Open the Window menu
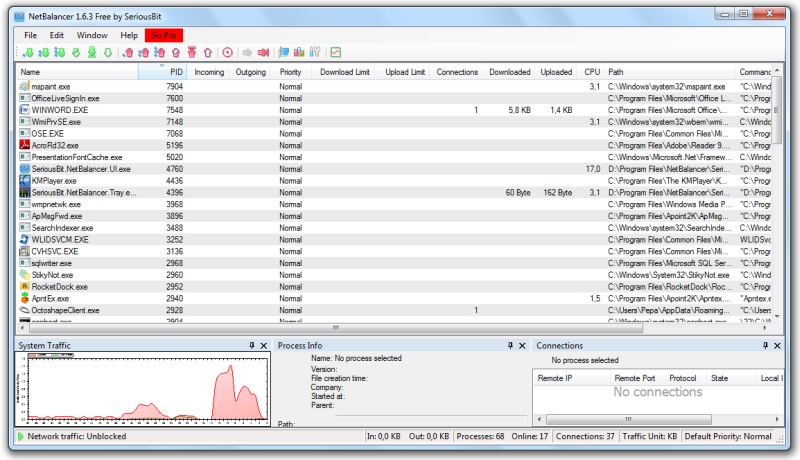 (x=92, y=35)
